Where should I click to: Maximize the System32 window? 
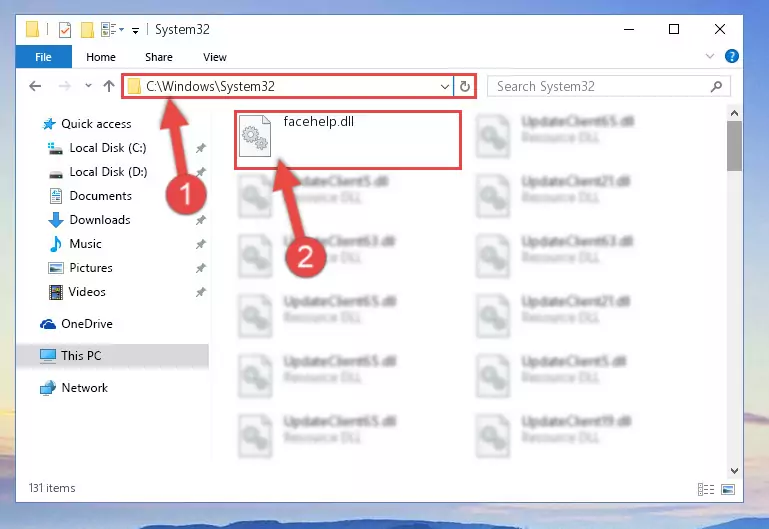674,29
